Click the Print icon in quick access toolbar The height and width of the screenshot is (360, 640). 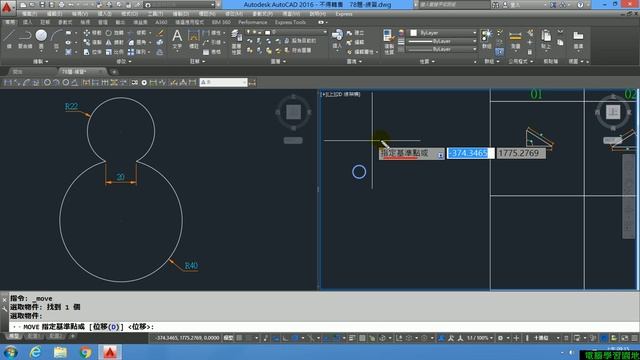click(62, 5)
